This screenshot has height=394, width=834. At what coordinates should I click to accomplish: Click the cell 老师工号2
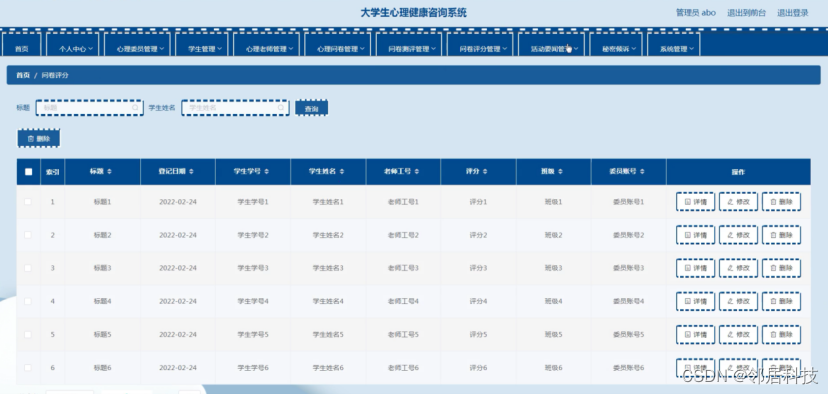(403, 235)
